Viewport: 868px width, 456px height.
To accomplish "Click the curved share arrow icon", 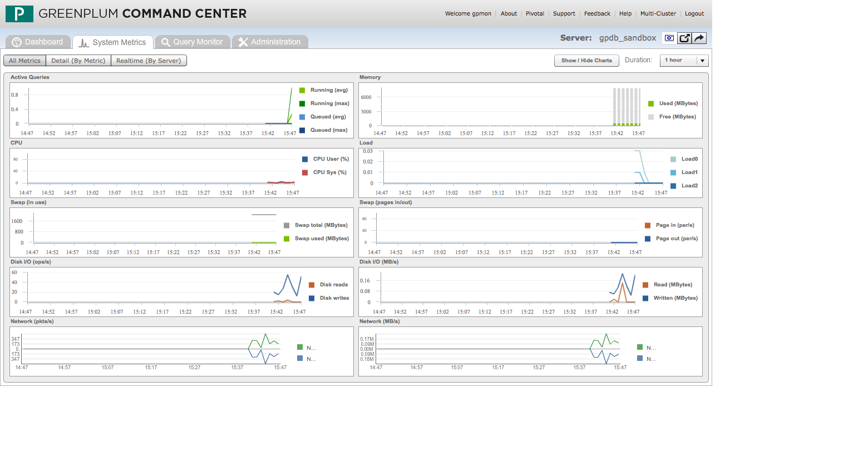I will coord(699,38).
